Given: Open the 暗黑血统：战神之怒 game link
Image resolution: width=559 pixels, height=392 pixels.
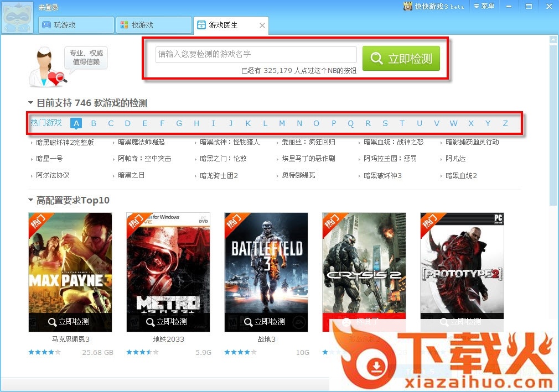Looking at the screenshot, I should [394, 142].
